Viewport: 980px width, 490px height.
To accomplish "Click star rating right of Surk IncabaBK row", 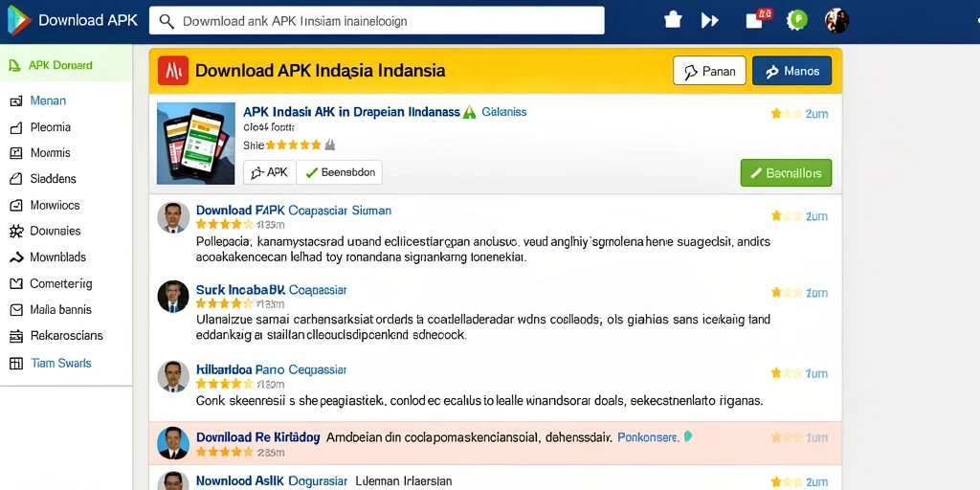I will pyautogui.click(x=787, y=293).
